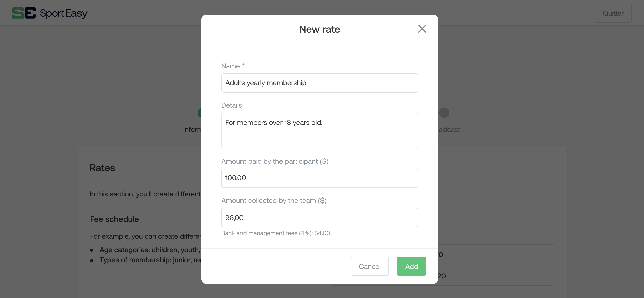The image size is (644, 298).
Task: Click the green completed step circle
Action: (x=199, y=113)
